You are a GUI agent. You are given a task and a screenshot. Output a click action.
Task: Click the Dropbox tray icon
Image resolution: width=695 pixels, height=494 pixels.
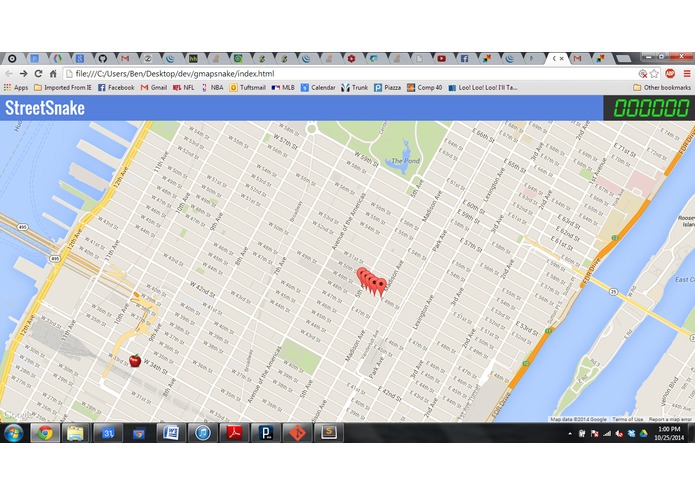point(631,433)
